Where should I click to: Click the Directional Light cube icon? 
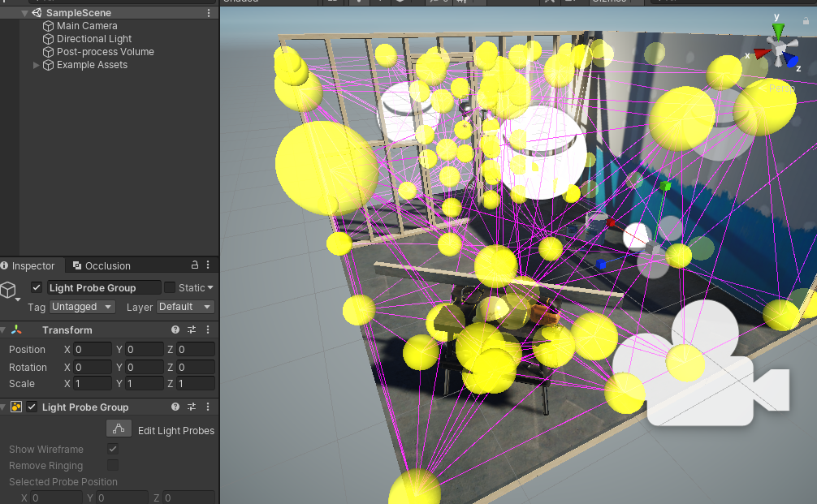point(49,39)
